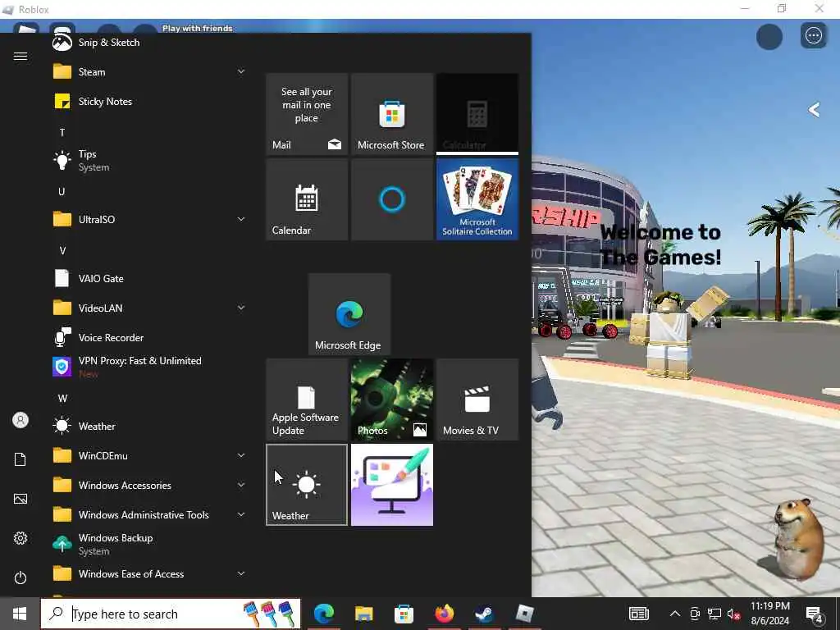Open the network tray icon
The height and width of the screenshot is (630, 840).
[714, 614]
